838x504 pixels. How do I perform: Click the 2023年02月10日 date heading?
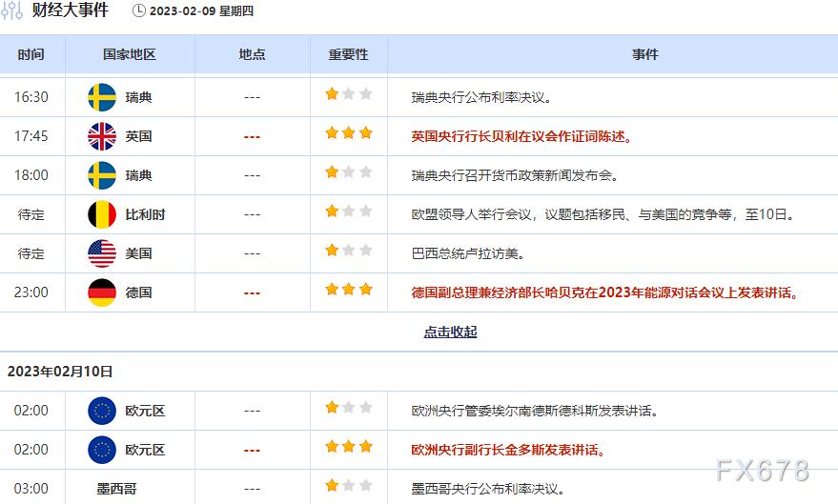[60, 372]
